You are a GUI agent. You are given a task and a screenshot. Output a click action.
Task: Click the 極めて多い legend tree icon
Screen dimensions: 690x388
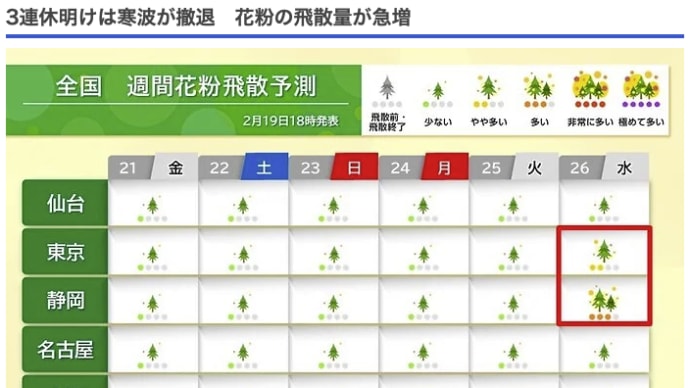pos(641,90)
